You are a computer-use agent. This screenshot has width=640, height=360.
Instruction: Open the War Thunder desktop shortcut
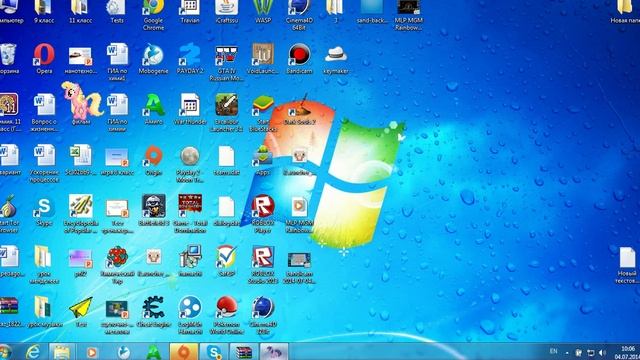point(190,109)
